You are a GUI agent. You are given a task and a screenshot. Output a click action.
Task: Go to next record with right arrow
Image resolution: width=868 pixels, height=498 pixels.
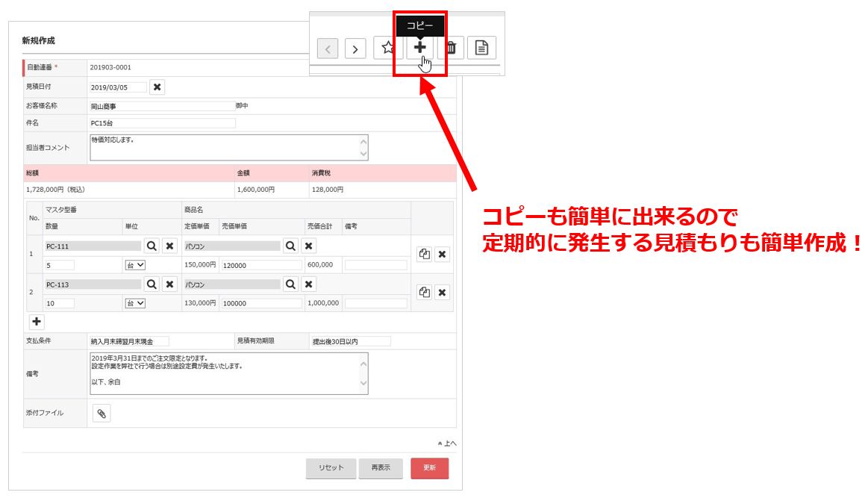355,49
